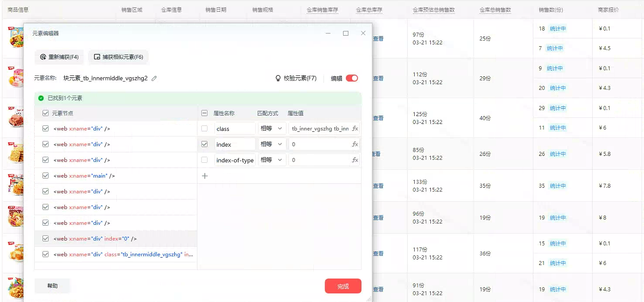The height and width of the screenshot is (302, 644).
Task: Check the class attribute checkbox
Action: tap(204, 129)
